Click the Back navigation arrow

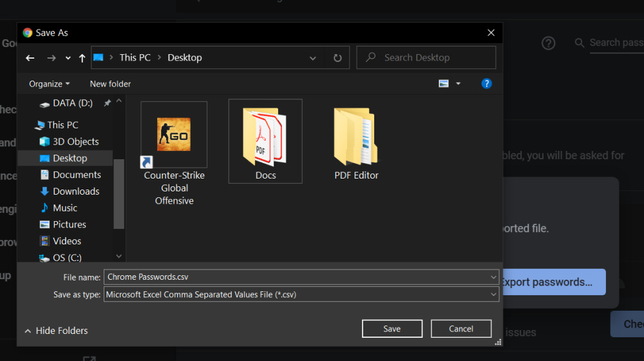[30, 58]
